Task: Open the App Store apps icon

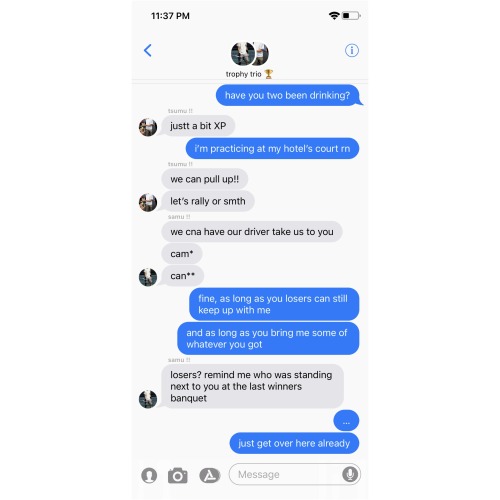Action: click(210, 475)
